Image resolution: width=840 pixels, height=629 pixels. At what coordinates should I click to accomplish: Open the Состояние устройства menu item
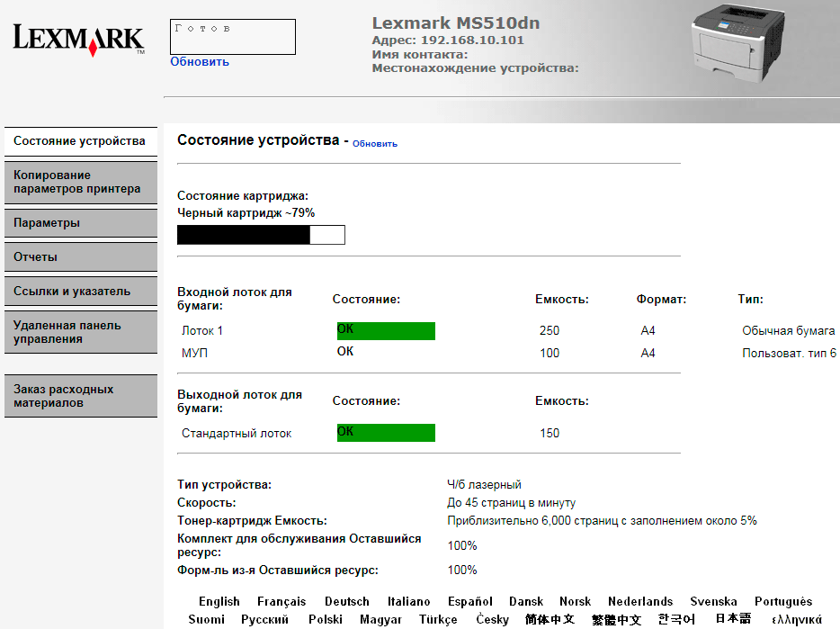(81, 141)
